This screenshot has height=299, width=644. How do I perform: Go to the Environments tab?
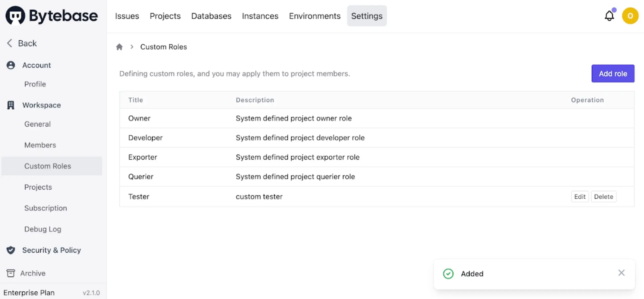point(314,16)
